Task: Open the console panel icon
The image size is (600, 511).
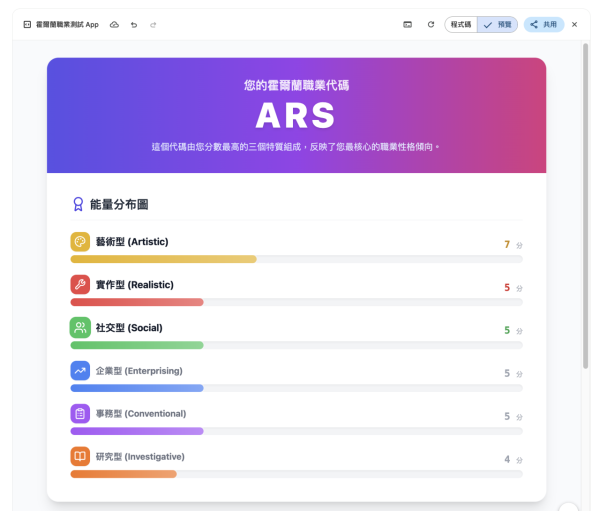Action: (x=408, y=24)
